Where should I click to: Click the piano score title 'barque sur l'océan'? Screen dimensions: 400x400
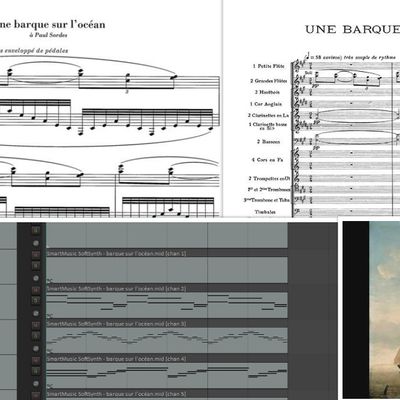tap(60, 25)
